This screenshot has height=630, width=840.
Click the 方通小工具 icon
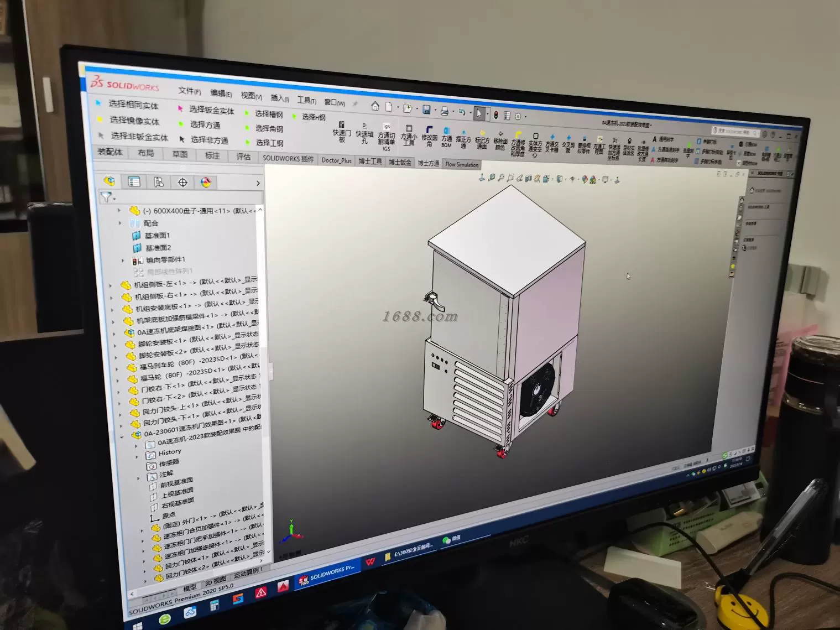pyautogui.click(x=409, y=136)
